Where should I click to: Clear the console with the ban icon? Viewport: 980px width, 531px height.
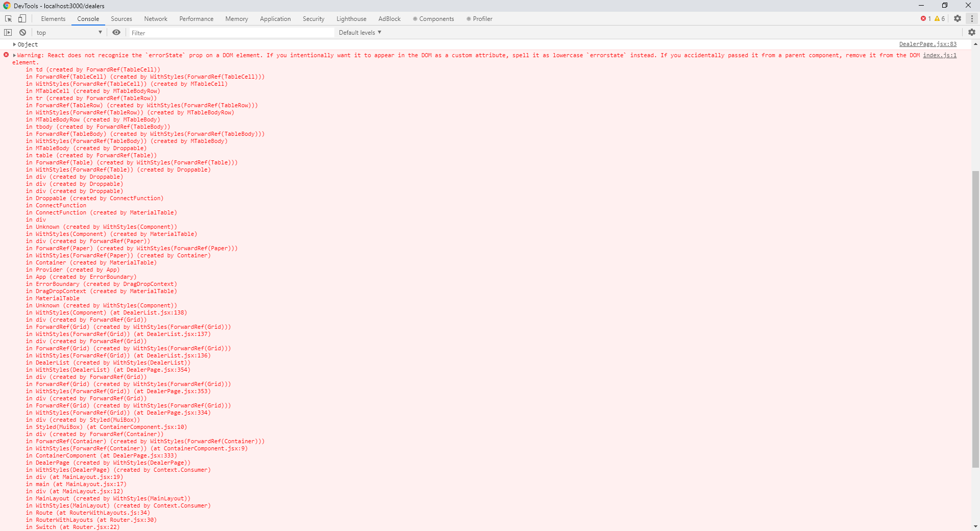[22, 33]
